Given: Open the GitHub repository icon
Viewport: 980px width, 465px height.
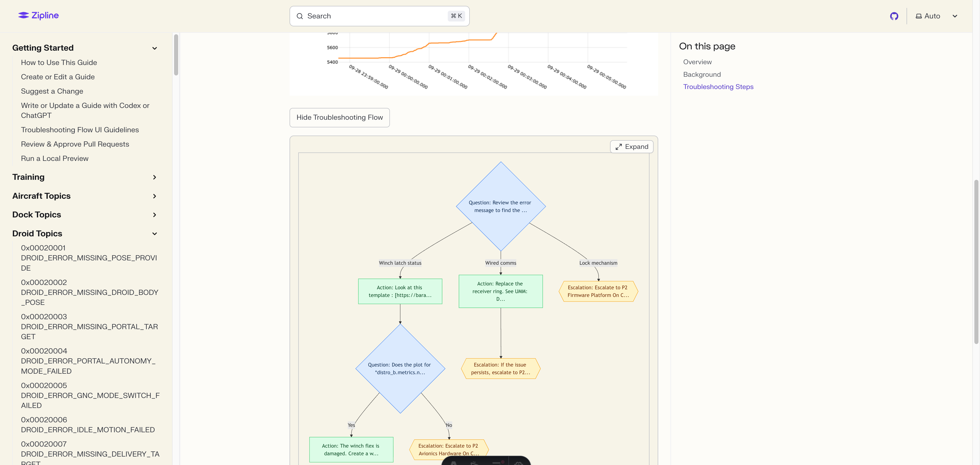Looking at the screenshot, I should click(894, 16).
